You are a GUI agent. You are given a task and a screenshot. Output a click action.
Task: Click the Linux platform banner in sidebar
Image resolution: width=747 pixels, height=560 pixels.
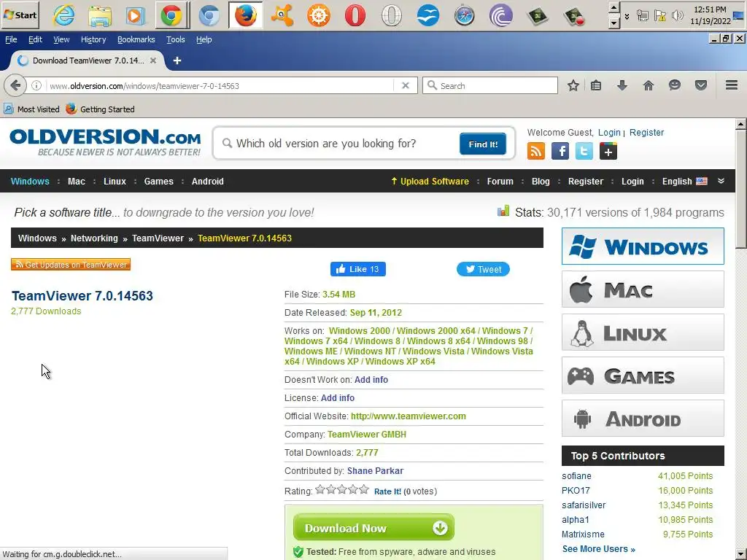point(643,332)
